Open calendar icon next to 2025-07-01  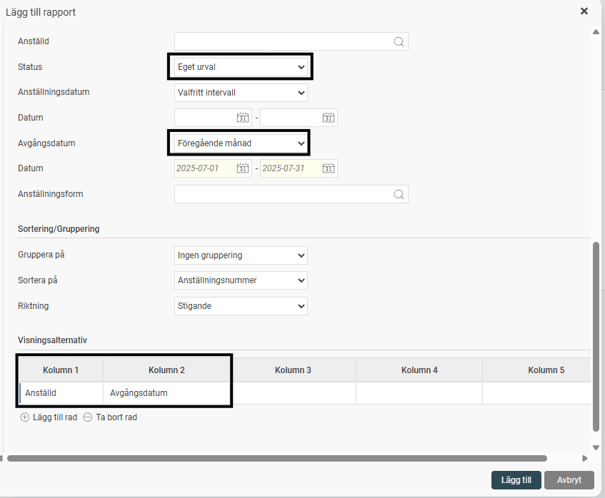pyautogui.click(x=243, y=169)
